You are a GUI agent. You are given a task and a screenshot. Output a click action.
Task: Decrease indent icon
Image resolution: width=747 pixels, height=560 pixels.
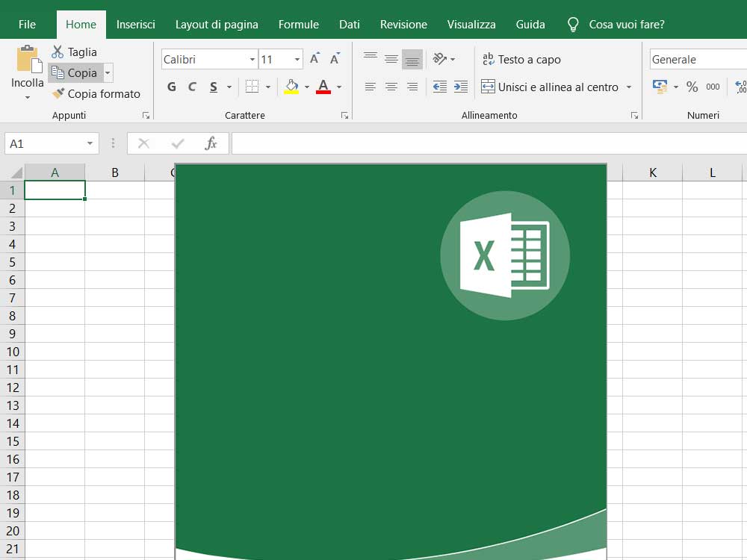pyautogui.click(x=440, y=87)
